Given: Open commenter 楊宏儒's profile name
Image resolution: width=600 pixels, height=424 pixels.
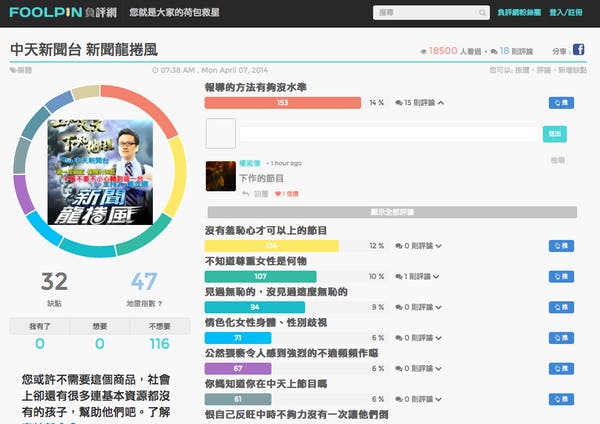Looking at the screenshot, I should [249, 163].
